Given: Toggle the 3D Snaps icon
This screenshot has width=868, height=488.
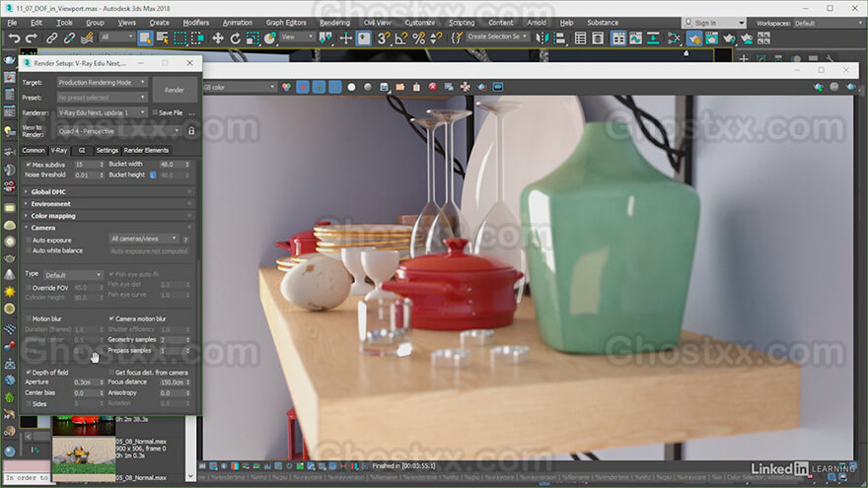Looking at the screenshot, I should pyautogui.click(x=383, y=38).
